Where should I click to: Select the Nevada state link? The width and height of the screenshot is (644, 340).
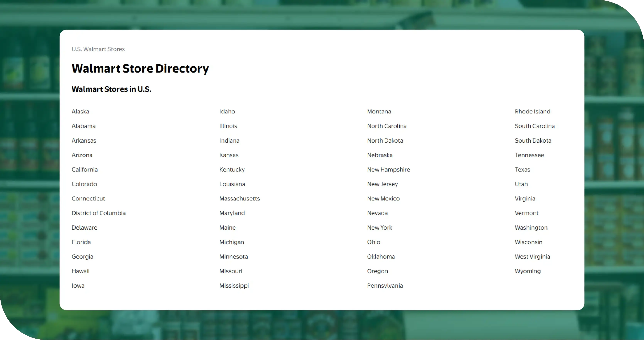pos(377,213)
